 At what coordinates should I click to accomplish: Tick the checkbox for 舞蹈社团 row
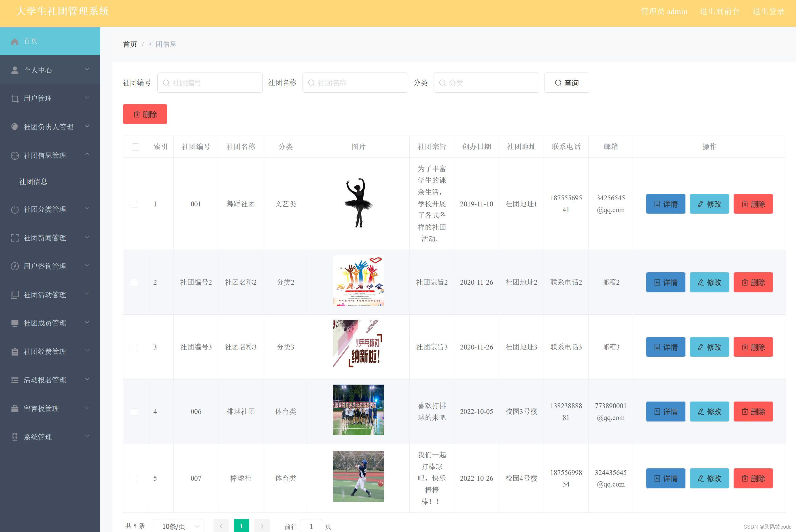coord(135,204)
